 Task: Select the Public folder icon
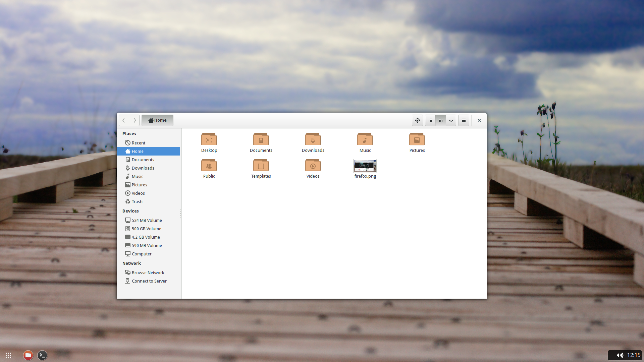209,165
